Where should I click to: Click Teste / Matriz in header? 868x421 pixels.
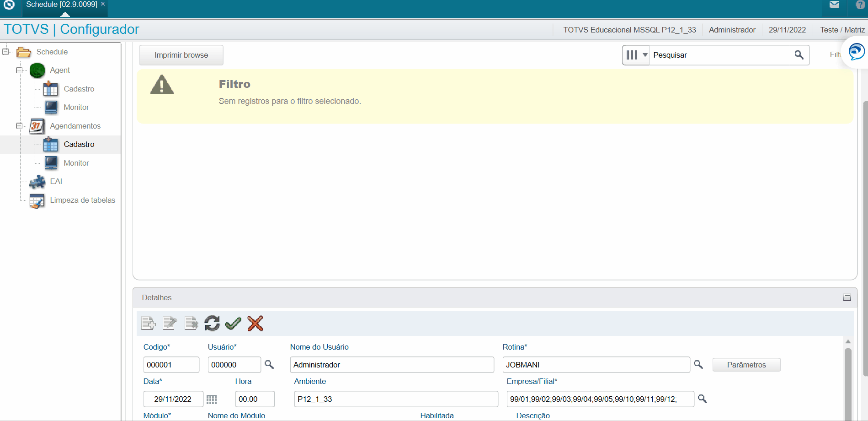(x=842, y=30)
